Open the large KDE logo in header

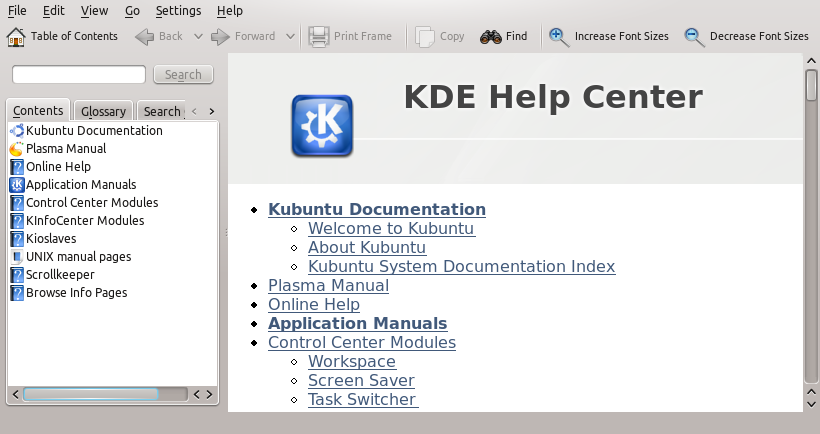(321, 126)
